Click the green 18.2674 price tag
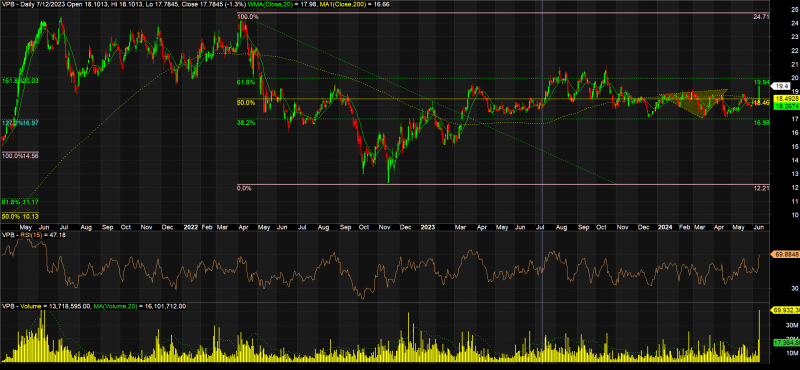The height and width of the screenshot is (370, 800). (786, 106)
